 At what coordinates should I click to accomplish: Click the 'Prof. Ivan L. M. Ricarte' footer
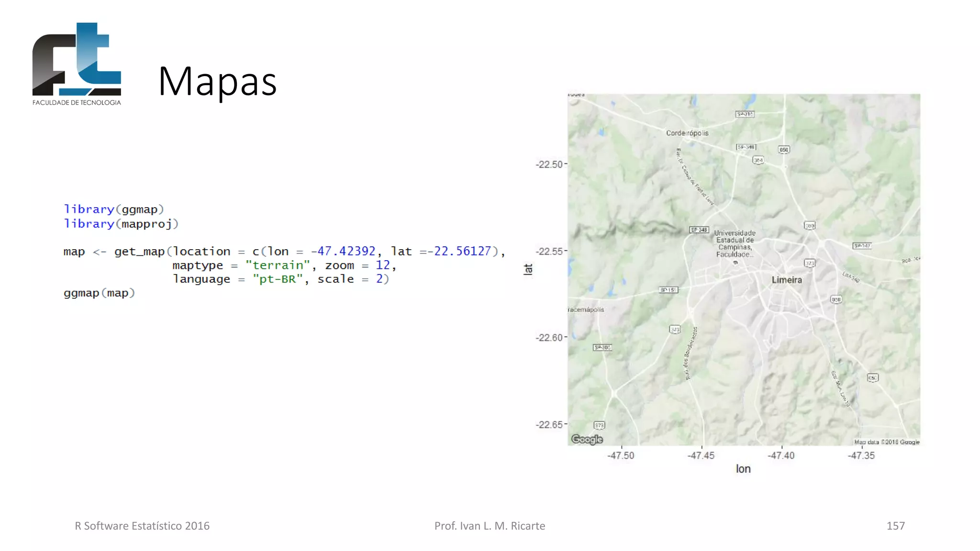[490, 526]
